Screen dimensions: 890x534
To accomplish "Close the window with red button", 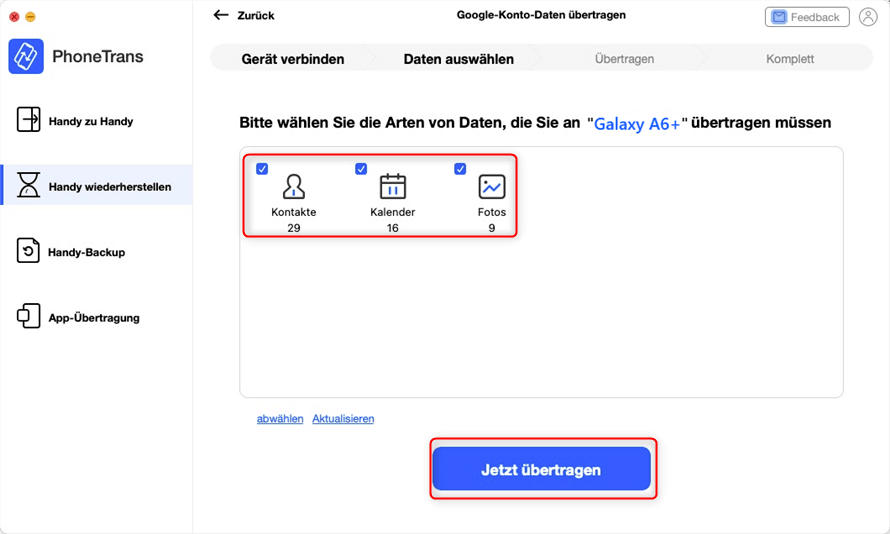I will pos(15,17).
